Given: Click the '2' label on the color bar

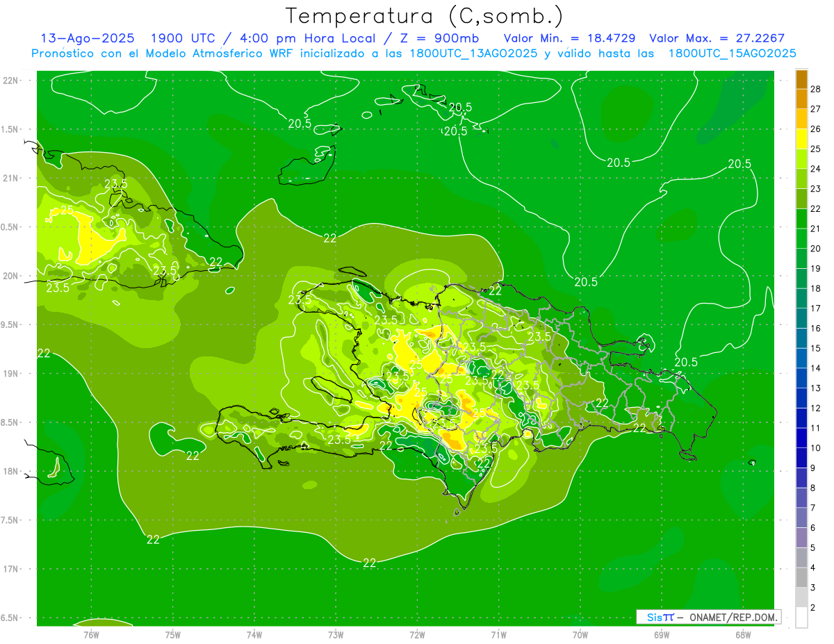Looking at the screenshot, I should click(x=812, y=608).
